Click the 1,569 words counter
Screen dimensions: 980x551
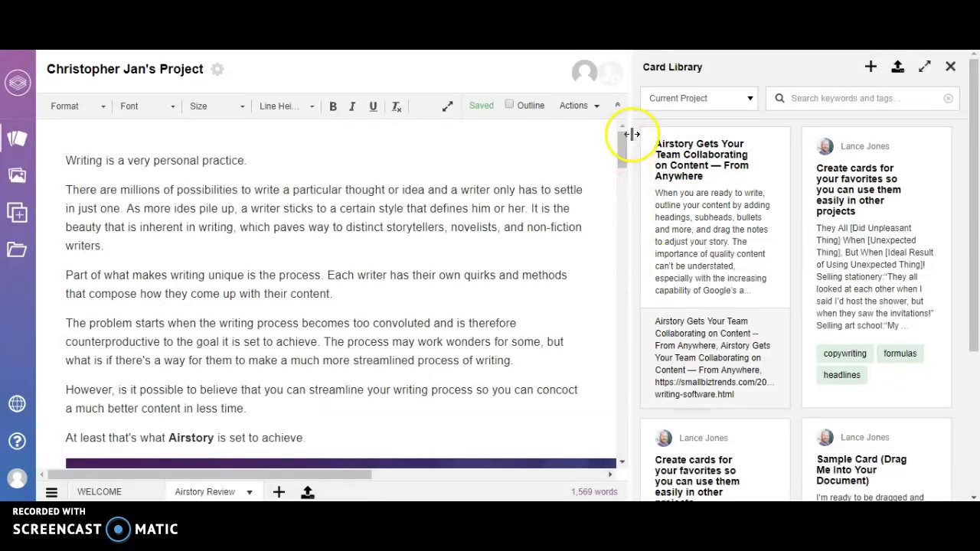coord(594,492)
